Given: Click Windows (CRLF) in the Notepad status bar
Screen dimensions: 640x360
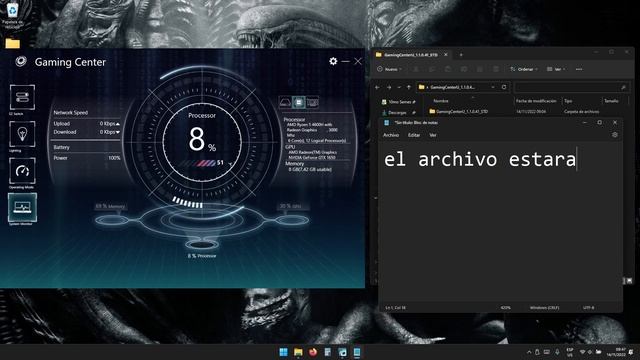Looking at the screenshot, I should (x=544, y=308).
